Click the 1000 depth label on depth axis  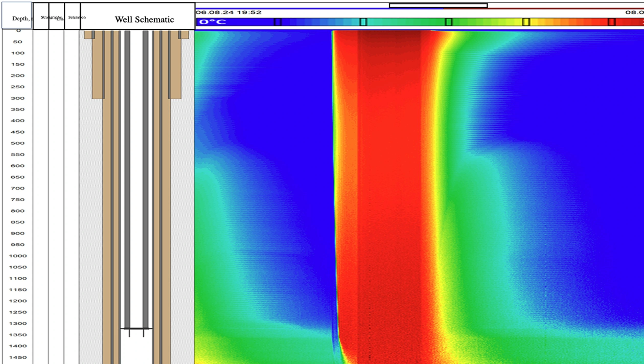pyautogui.click(x=18, y=256)
